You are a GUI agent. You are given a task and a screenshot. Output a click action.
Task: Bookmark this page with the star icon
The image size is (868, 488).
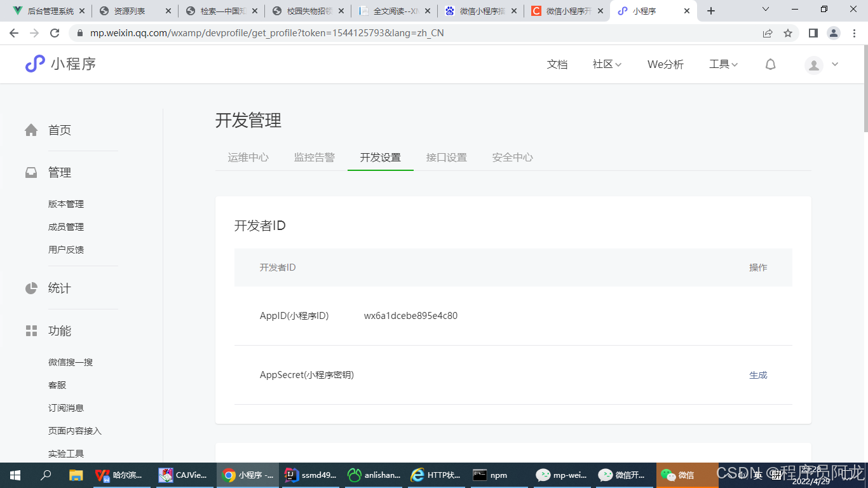pos(788,33)
